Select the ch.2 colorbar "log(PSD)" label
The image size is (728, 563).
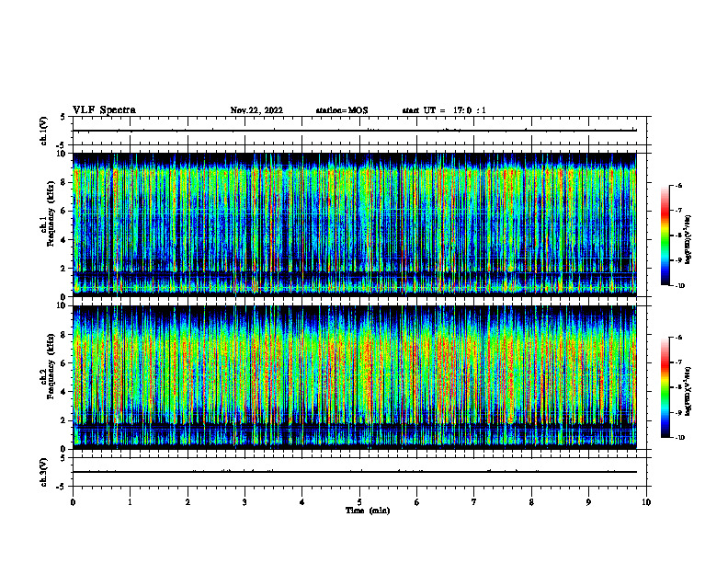(688, 391)
